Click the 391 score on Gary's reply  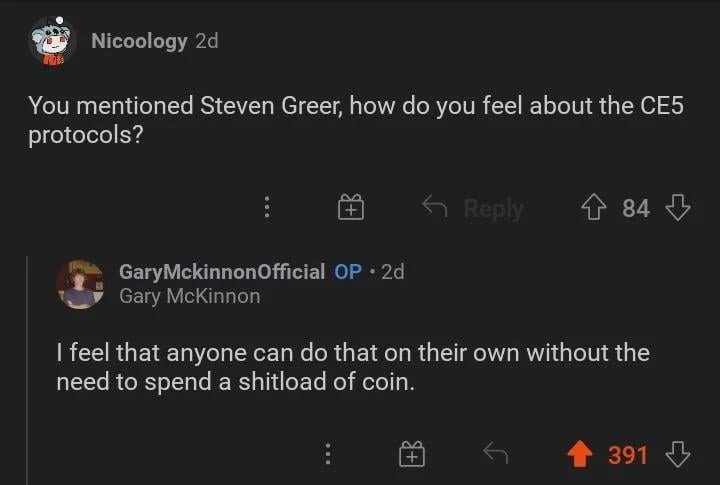pos(628,455)
